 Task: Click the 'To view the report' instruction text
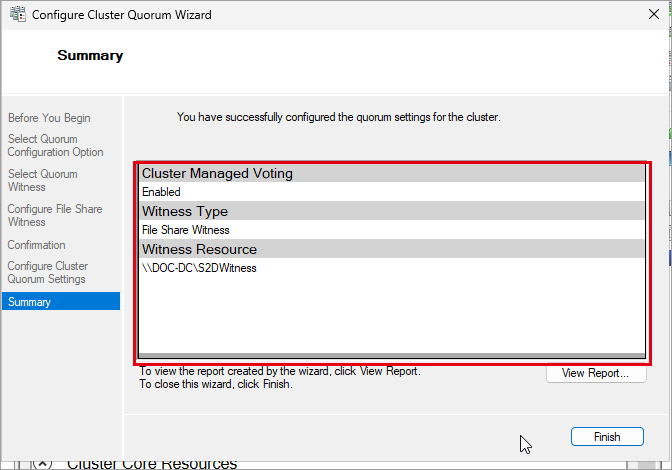(x=280, y=371)
